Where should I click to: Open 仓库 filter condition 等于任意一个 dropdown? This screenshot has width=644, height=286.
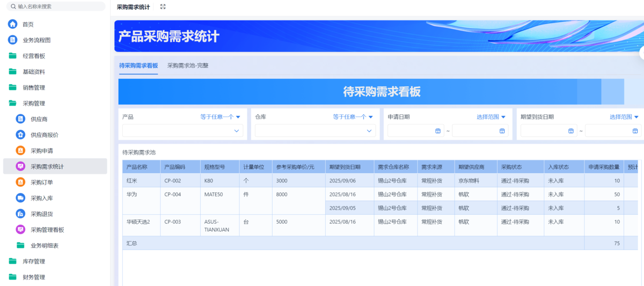tap(353, 117)
